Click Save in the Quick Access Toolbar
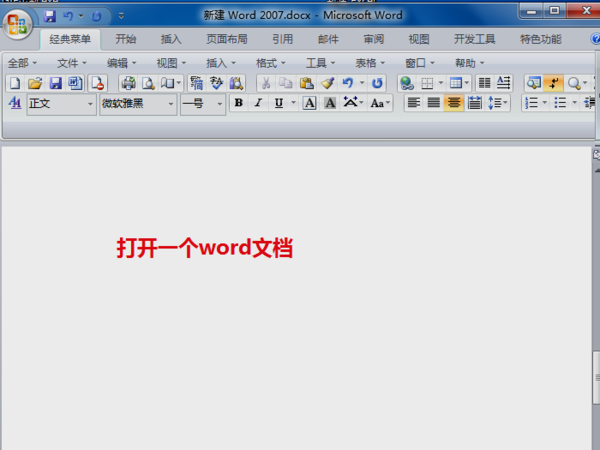This screenshot has height=450, width=600. (x=50, y=16)
